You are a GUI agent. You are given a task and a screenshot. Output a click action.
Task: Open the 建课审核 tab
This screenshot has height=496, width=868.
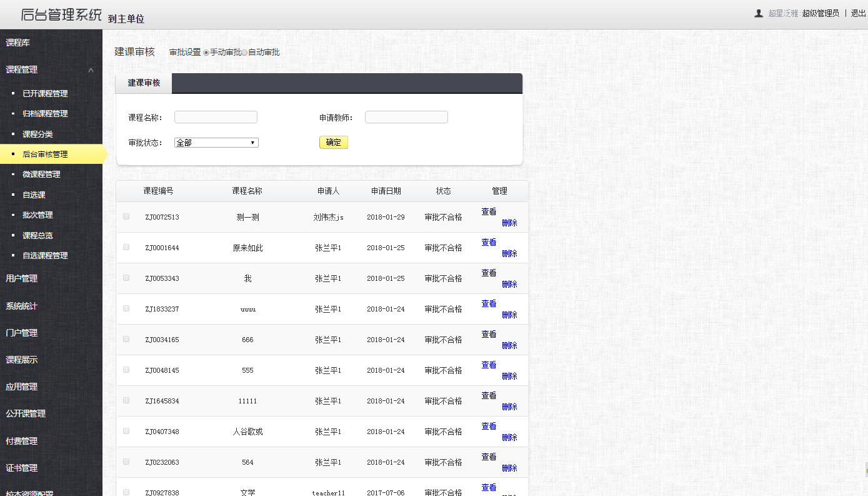coord(144,83)
